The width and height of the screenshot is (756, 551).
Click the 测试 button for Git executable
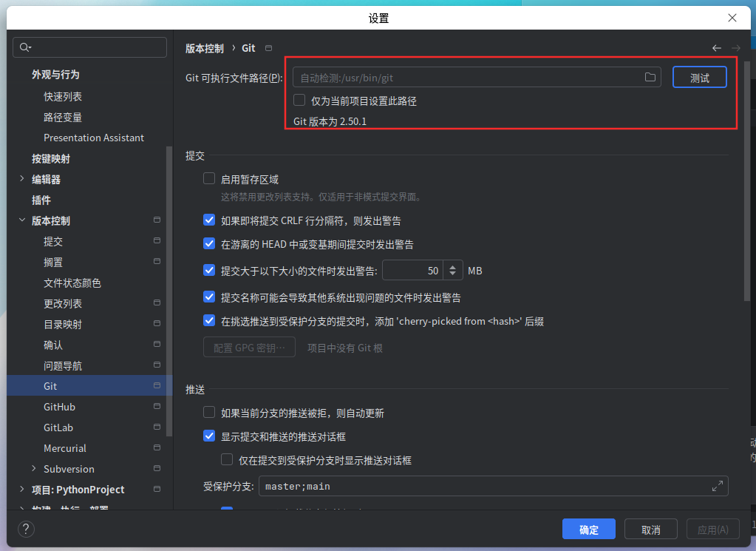coord(700,77)
